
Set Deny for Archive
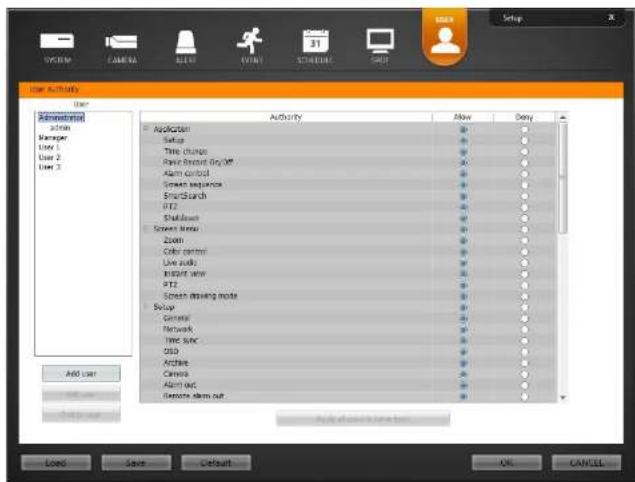pyautogui.click(x=524, y=363)
